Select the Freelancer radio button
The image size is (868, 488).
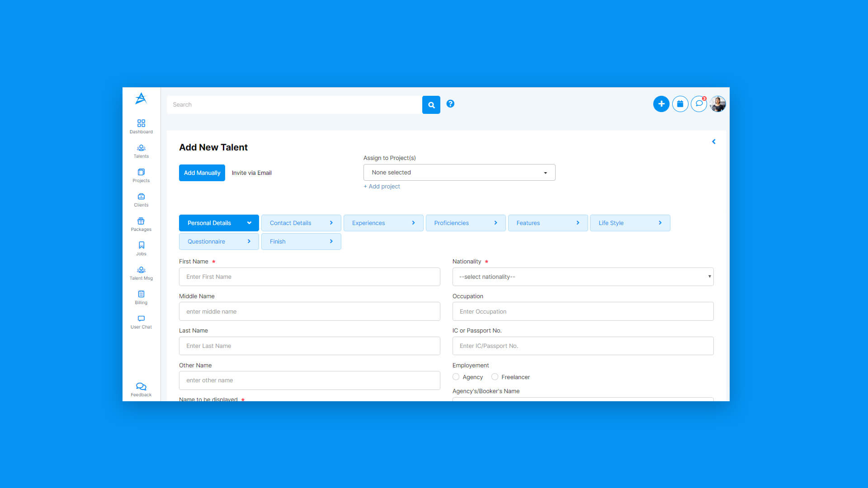(x=495, y=377)
